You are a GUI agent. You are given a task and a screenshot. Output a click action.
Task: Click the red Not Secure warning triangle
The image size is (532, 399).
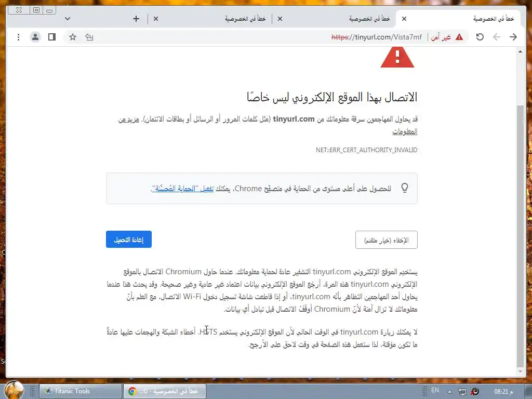459,37
